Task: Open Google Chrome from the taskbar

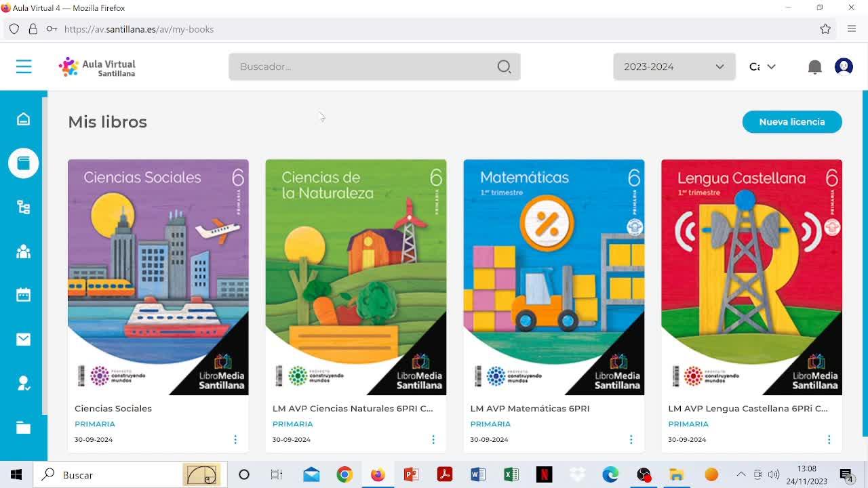Action: 344,474
